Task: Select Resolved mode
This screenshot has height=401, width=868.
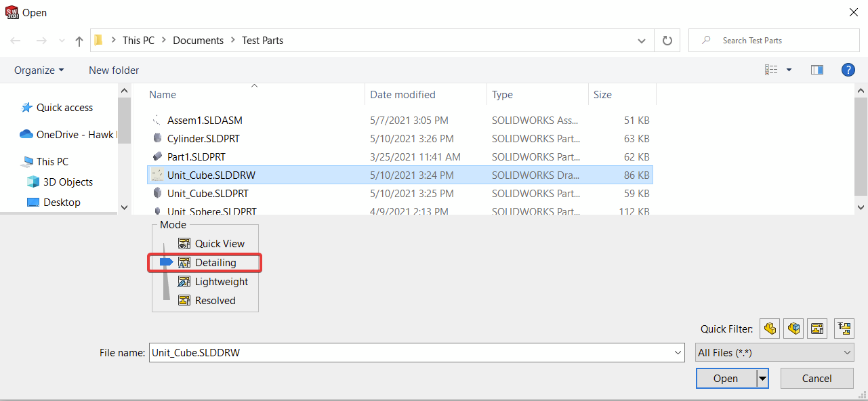Action: click(215, 300)
